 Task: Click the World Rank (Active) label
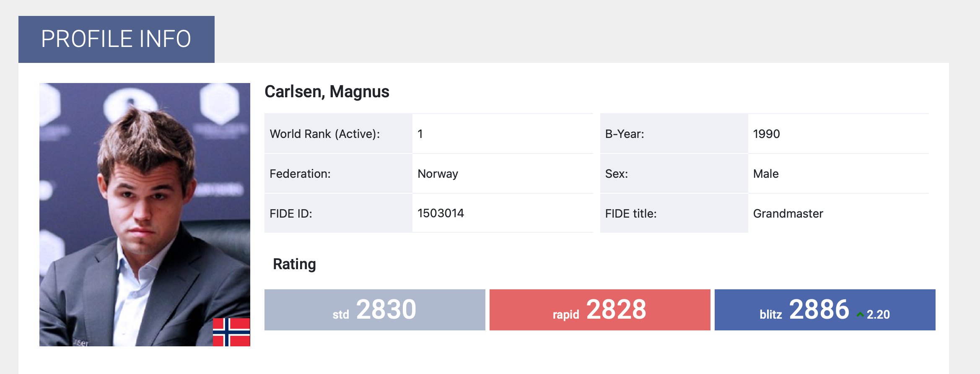pos(325,134)
